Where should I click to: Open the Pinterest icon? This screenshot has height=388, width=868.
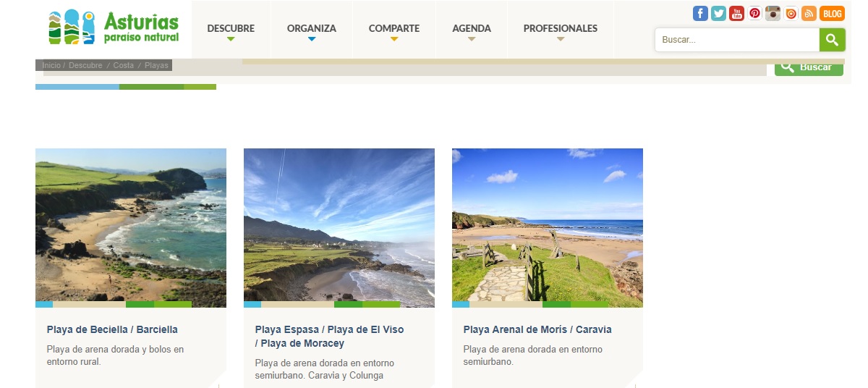coord(754,13)
